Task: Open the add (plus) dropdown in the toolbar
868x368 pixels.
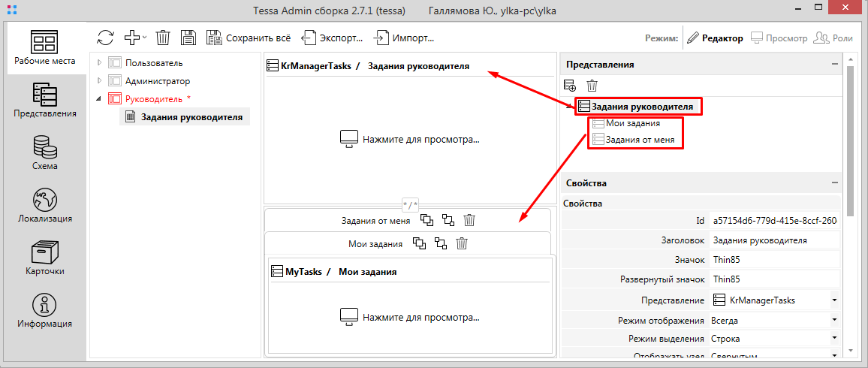Action: [x=135, y=38]
